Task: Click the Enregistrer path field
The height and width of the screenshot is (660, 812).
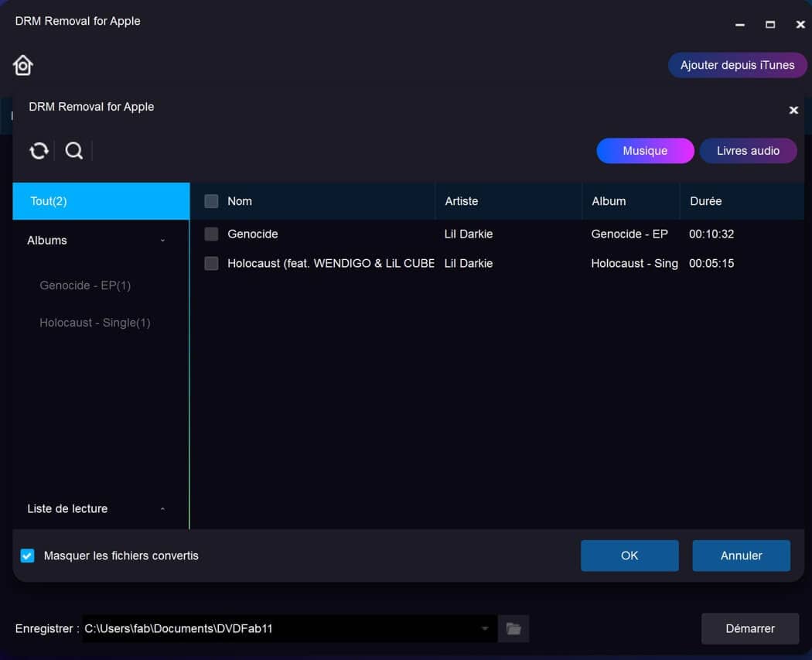Action: (289, 628)
